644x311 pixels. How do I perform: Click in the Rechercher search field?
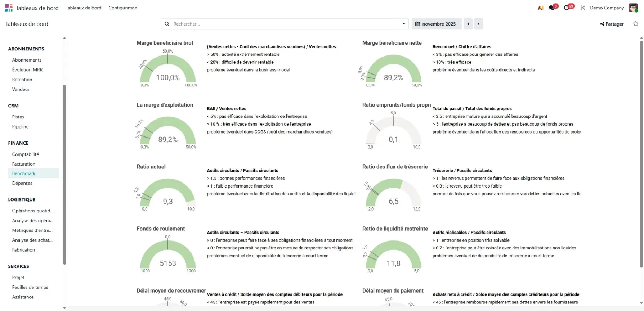pyautogui.click(x=285, y=24)
